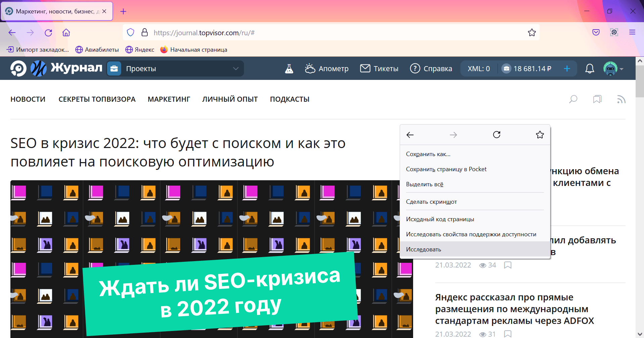Open the ПОДКАСТЫ section
The image size is (644, 338).
[x=290, y=99]
